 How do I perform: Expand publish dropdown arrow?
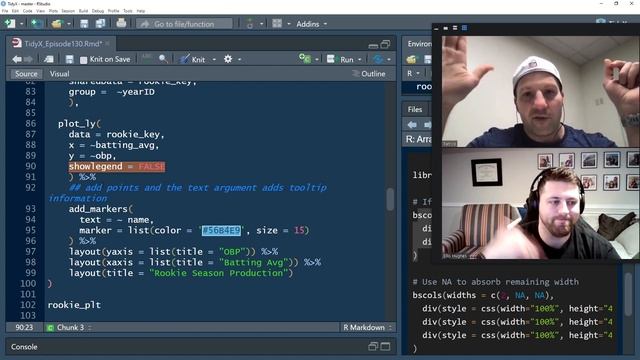(389, 60)
